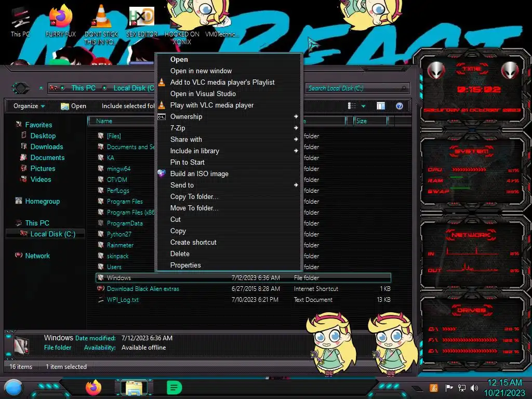Select the mingw64 folder
The image size is (532, 399).
[118, 169]
